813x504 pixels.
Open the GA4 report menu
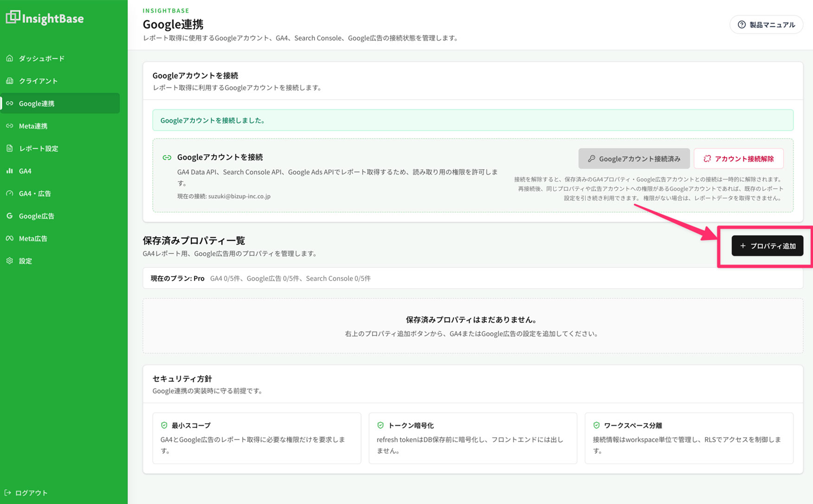point(60,171)
